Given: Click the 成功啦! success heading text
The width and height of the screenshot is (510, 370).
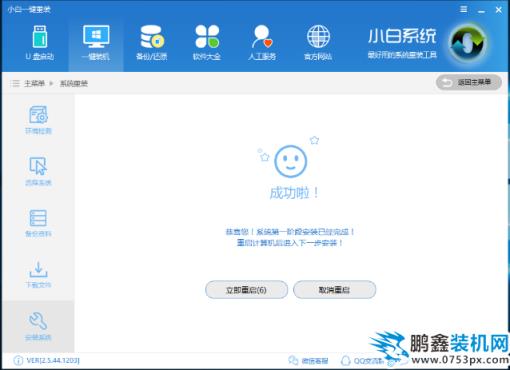Looking at the screenshot, I should (294, 193).
